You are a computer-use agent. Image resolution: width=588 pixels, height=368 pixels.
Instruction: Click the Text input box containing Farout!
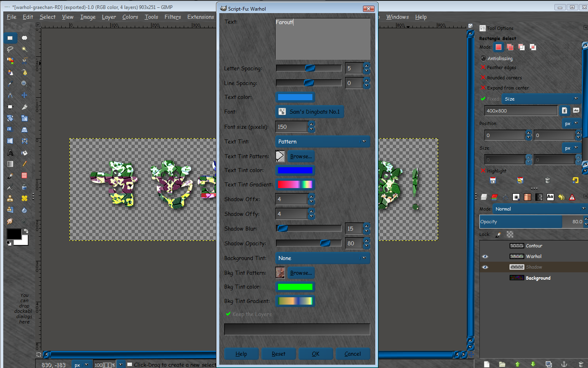click(x=323, y=39)
